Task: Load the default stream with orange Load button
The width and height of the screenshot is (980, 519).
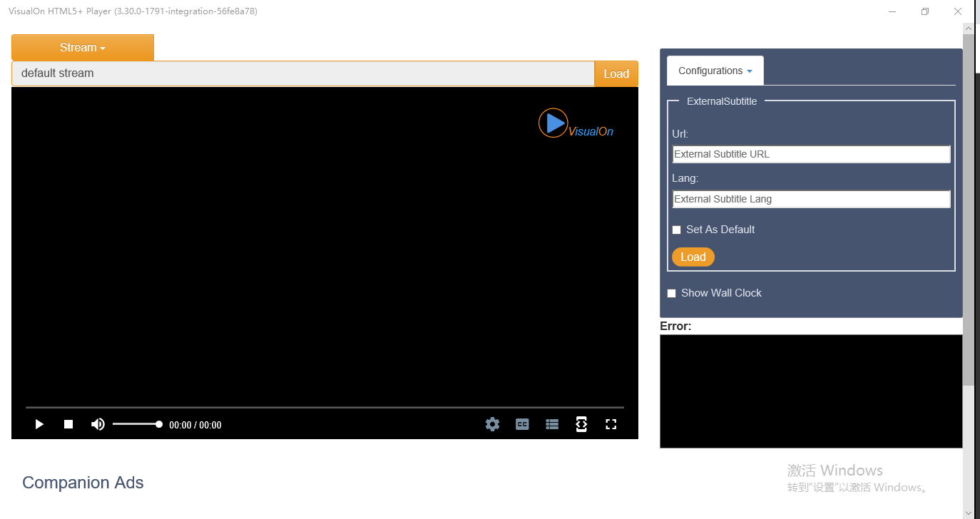Action: click(616, 73)
